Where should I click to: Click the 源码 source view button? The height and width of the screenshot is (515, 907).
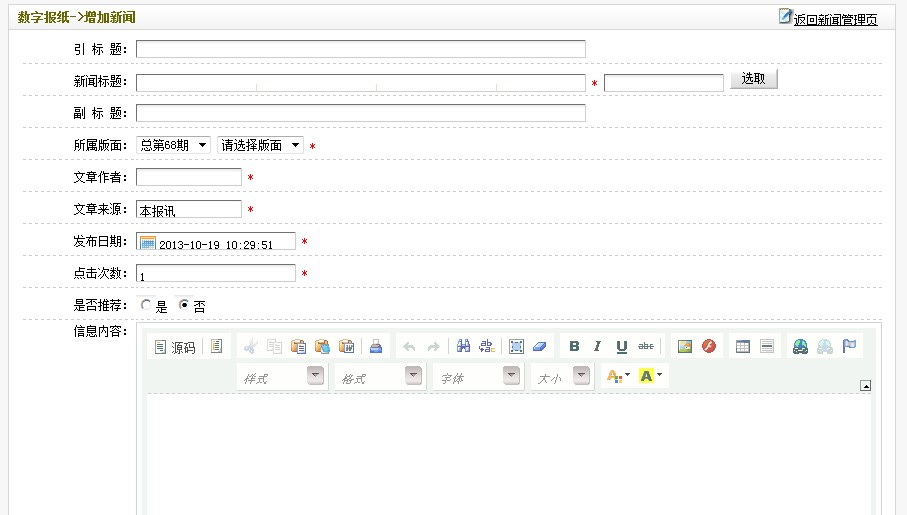point(175,347)
